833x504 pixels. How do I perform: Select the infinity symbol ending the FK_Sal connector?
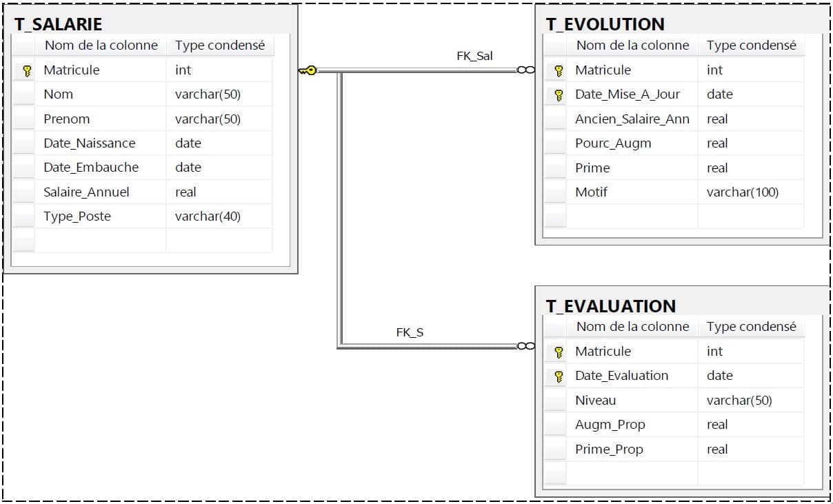pyautogui.click(x=526, y=70)
